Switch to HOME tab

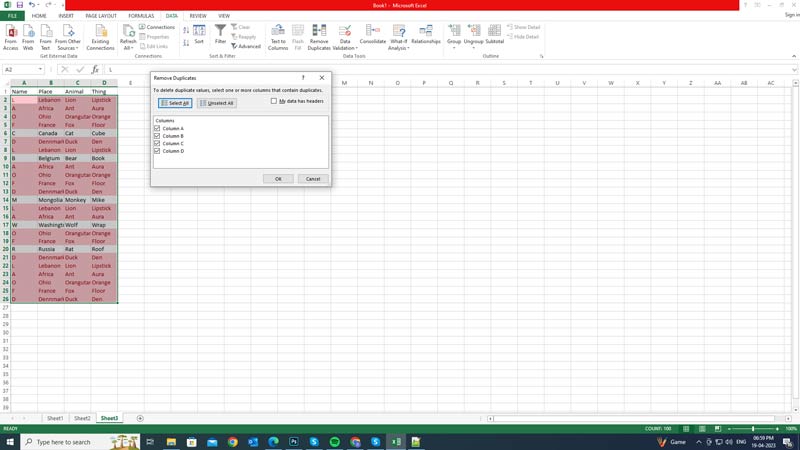(39, 16)
